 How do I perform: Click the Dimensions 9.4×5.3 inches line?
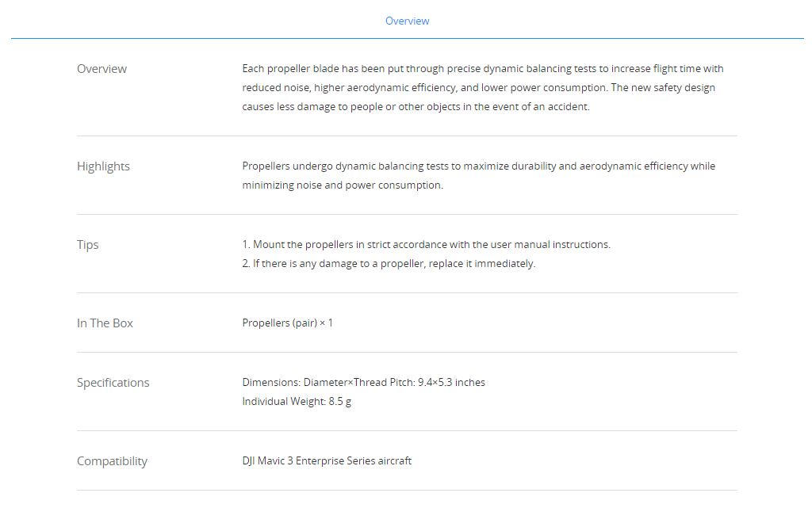click(363, 382)
